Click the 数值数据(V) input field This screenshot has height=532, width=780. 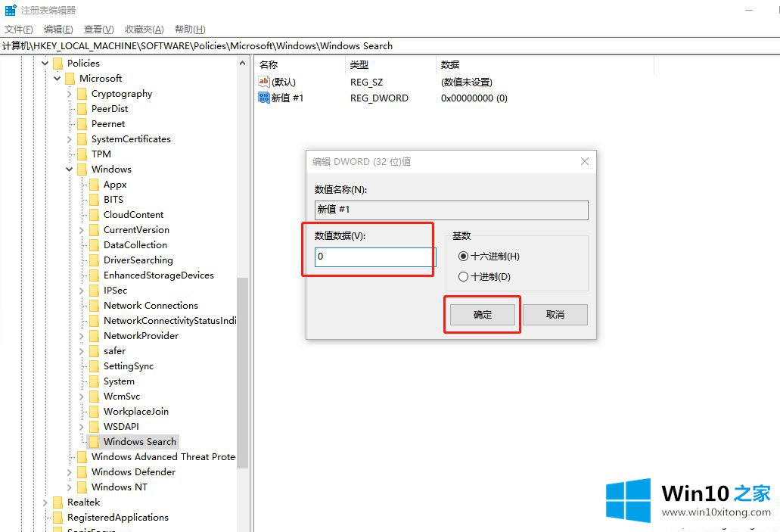click(374, 257)
